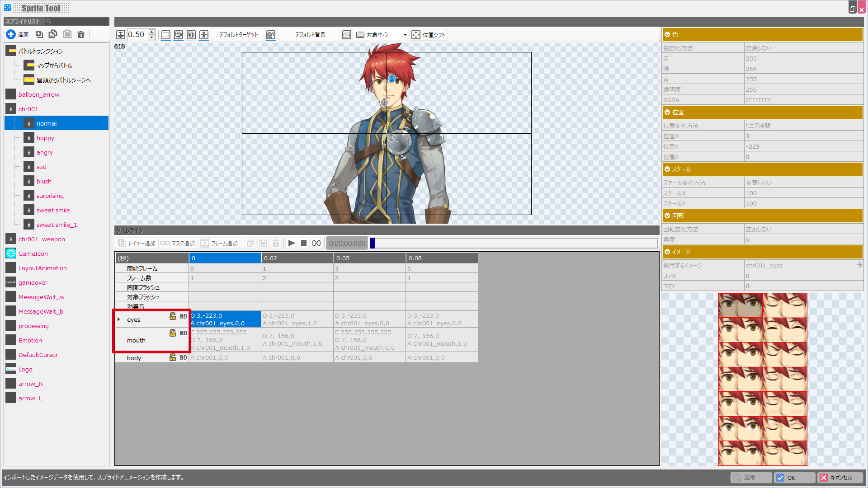Expand the eyes layer triangle
Screen dimensions: 868x488
coord(119,319)
